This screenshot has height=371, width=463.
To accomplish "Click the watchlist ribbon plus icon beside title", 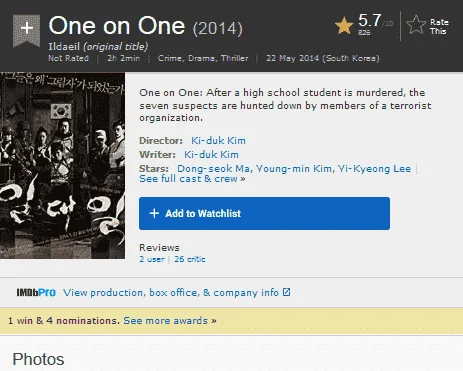I will point(26,29).
